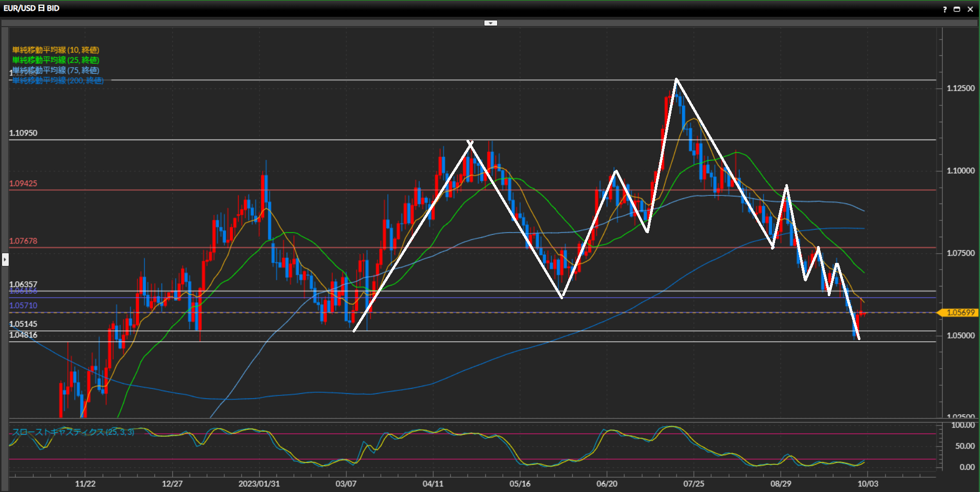Expand the left side panel arrow
Screen dimensions: 980x492
tap(5, 260)
